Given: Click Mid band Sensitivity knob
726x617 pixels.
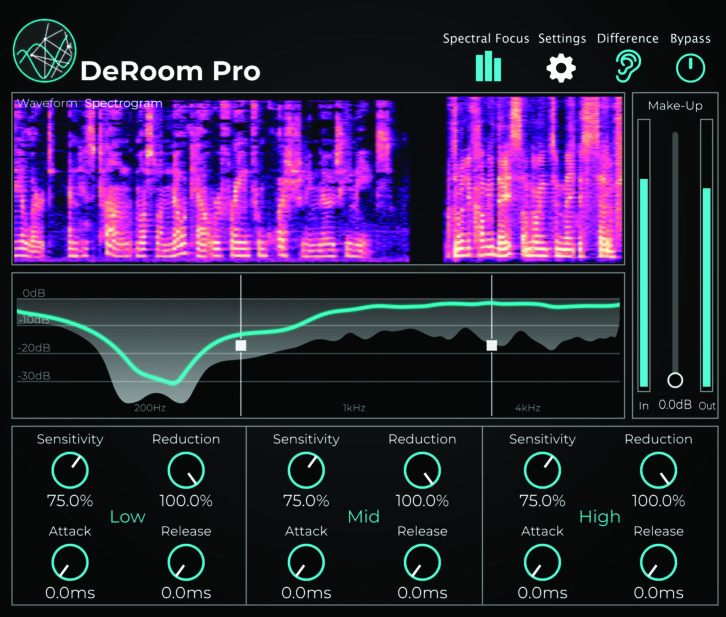Looking at the screenshot, I should click(x=306, y=470).
